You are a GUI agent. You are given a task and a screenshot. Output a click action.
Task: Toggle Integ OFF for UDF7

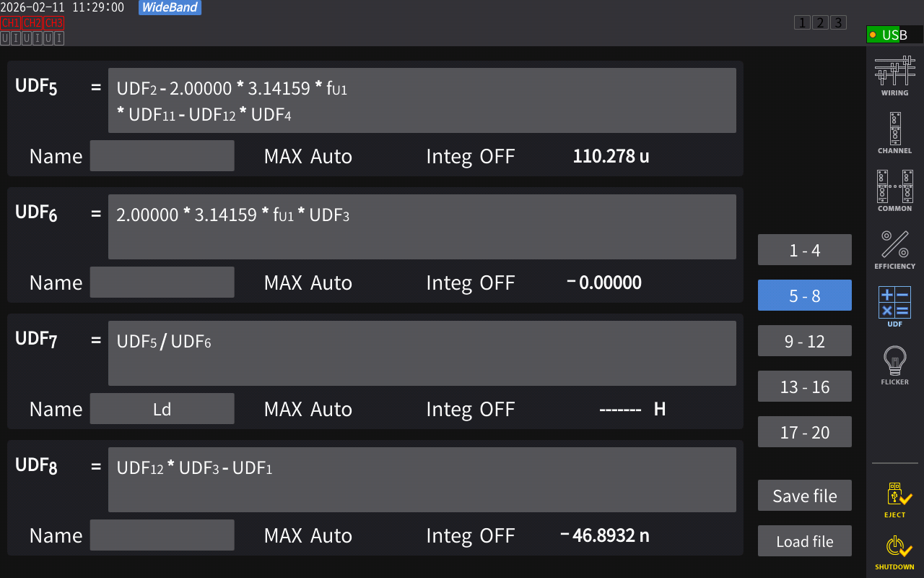coord(470,409)
